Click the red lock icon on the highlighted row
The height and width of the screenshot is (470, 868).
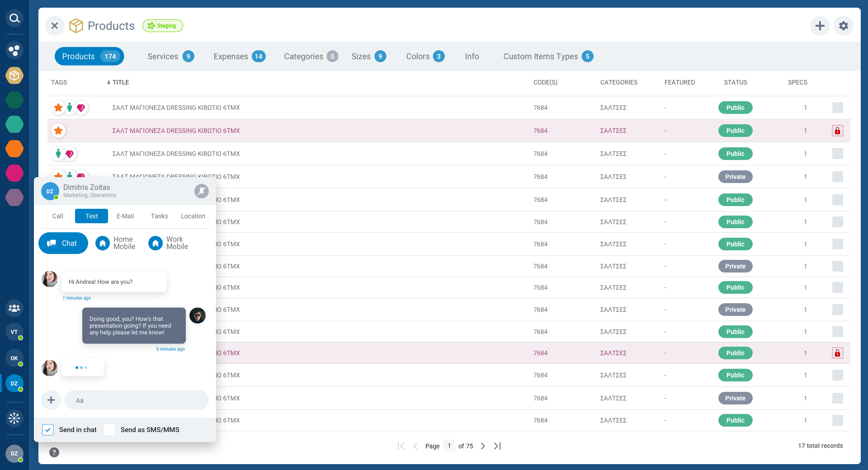point(838,131)
